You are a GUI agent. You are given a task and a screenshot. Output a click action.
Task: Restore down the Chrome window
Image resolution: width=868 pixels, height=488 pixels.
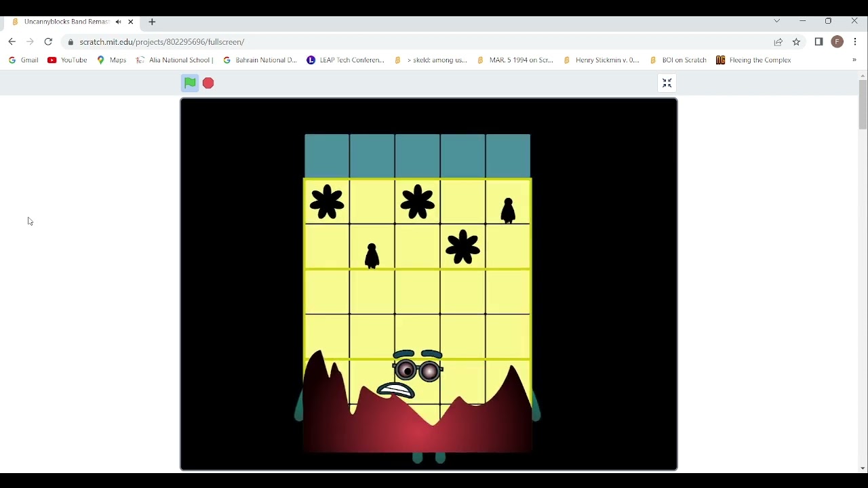(x=829, y=21)
